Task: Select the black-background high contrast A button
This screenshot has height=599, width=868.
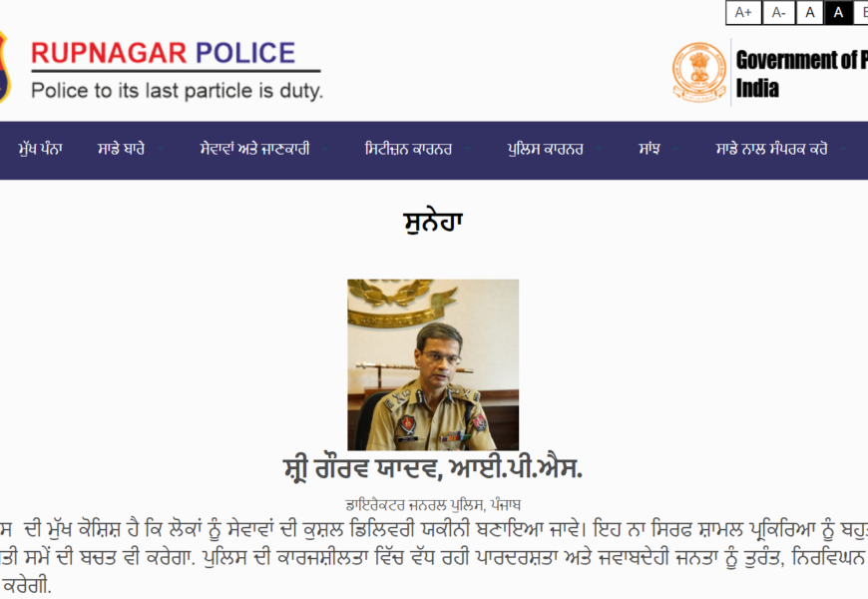Action: tap(838, 13)
